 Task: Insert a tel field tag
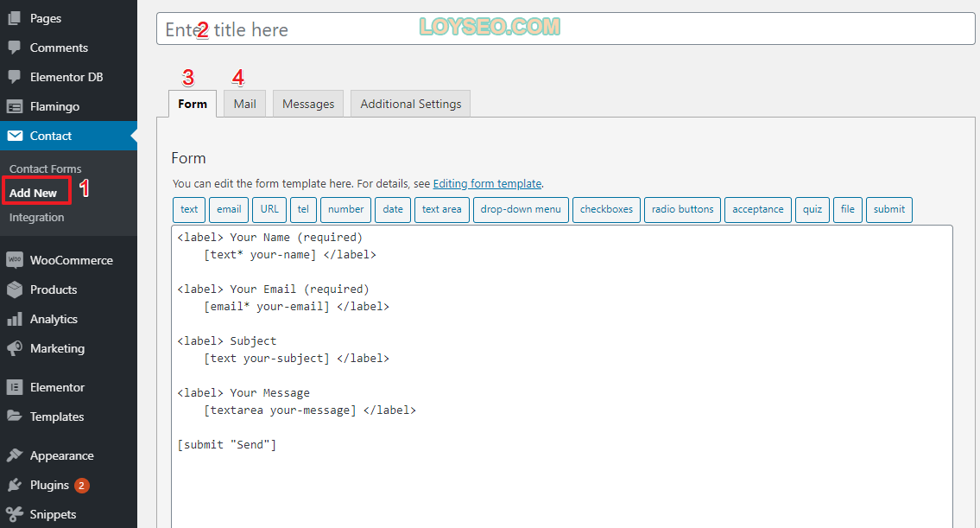pos(303,210)
